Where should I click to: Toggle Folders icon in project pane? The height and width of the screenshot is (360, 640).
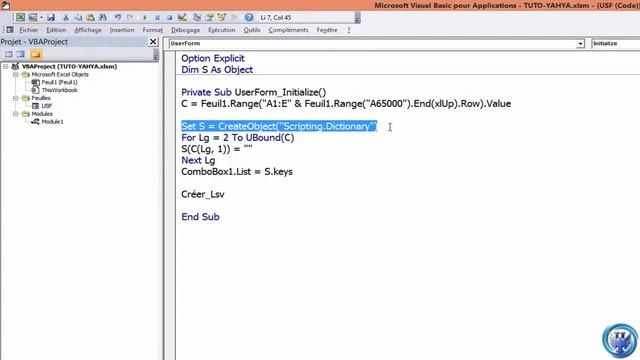tap(36, 54)
